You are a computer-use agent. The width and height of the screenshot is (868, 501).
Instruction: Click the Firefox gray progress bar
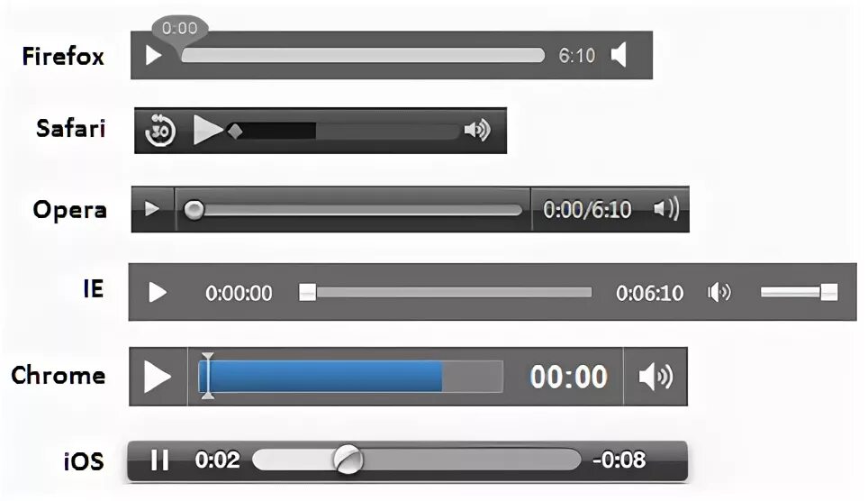[x=363, y=55]
